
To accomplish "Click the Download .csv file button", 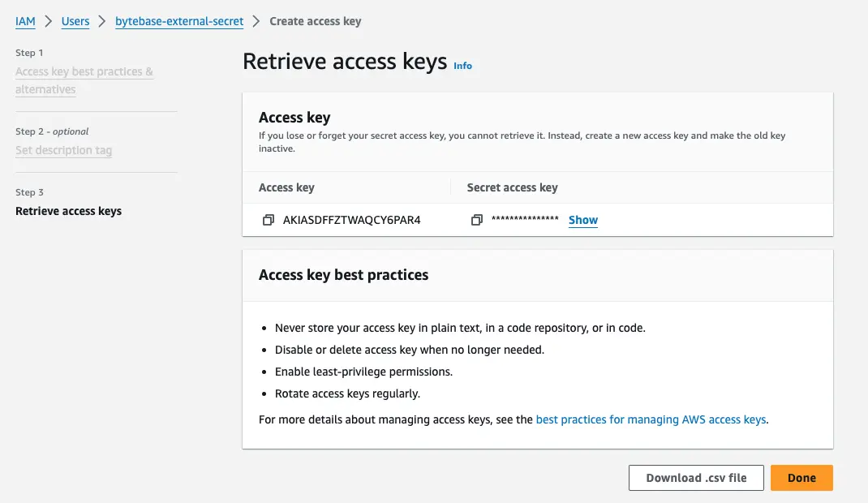I will pos(696,478).
